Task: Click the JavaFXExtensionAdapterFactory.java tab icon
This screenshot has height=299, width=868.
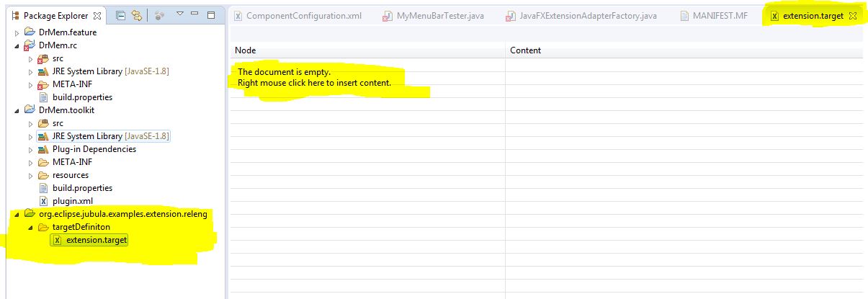Action: (x=511, y=16)
